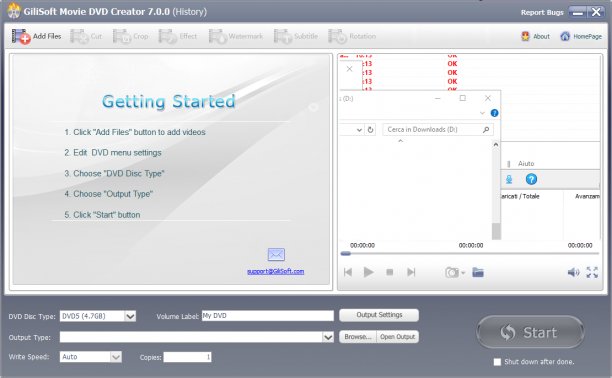Open the Effect tool
Image resolution: width=612 pixels, height=378 pixels.
(178, 36)
